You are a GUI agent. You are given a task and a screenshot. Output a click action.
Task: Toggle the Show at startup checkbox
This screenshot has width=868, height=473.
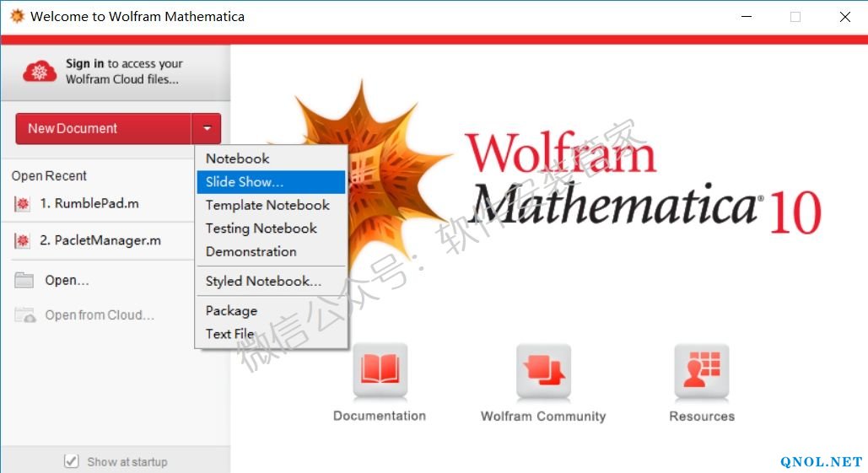point(72,461)
